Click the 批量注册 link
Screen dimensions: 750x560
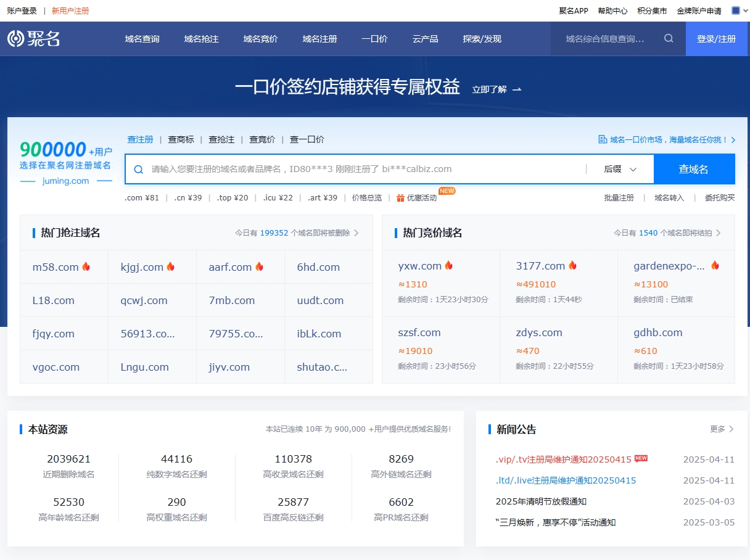tap(619, 198)
